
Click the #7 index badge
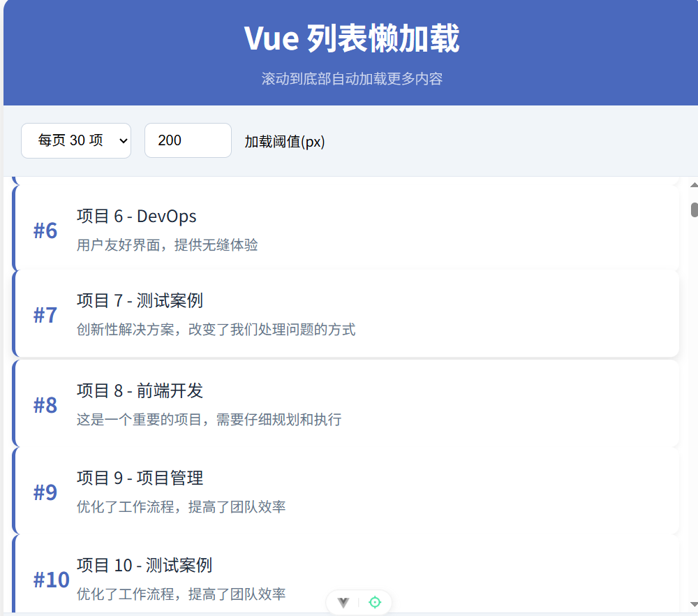pos(45,315)
